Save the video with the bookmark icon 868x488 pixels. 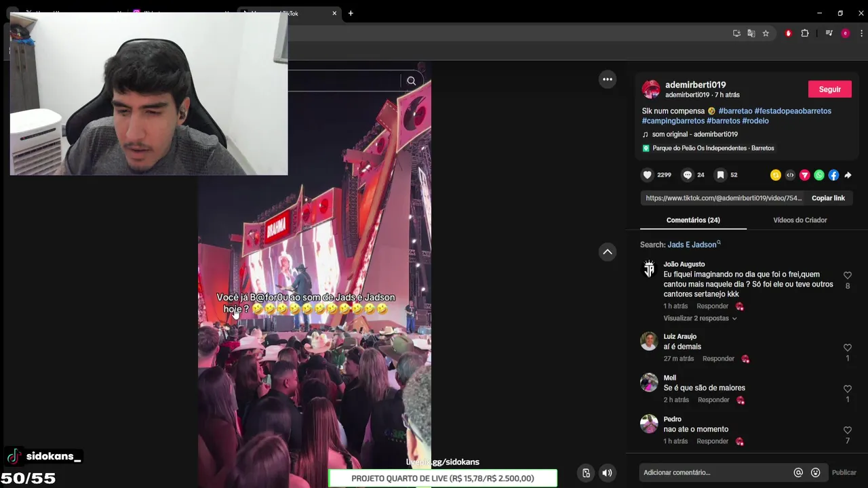point(721,175)
